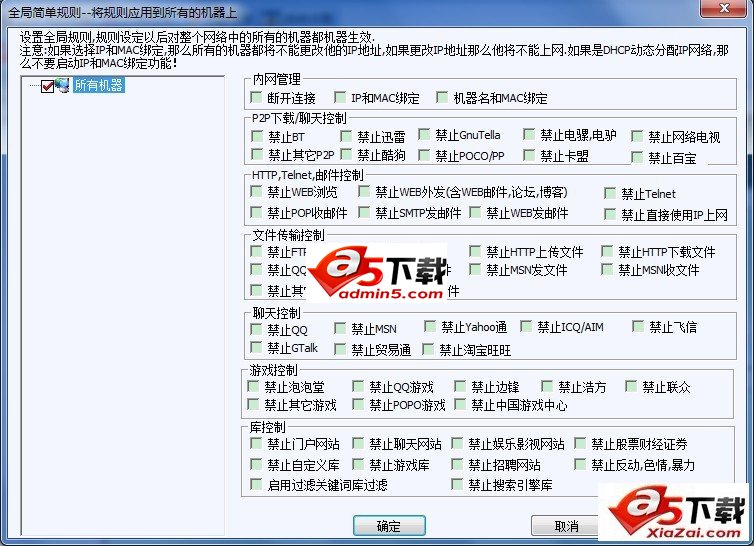Check 禁止HTTP上传文件 checkbox

[x=475, y=251]
